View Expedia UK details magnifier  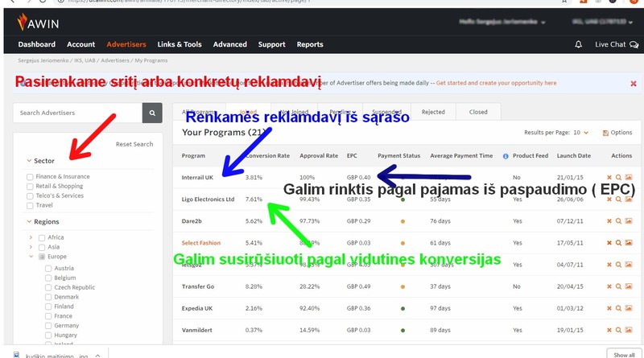(618, 308)
